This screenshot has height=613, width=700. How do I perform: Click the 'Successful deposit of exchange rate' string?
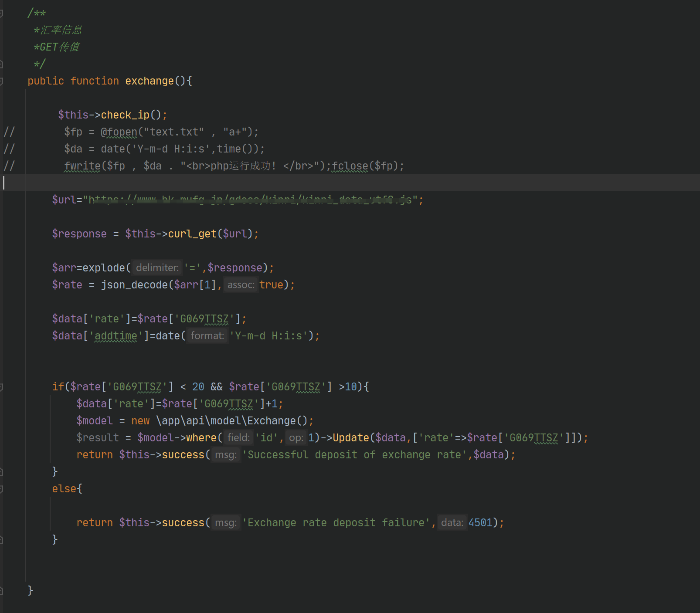354,454
